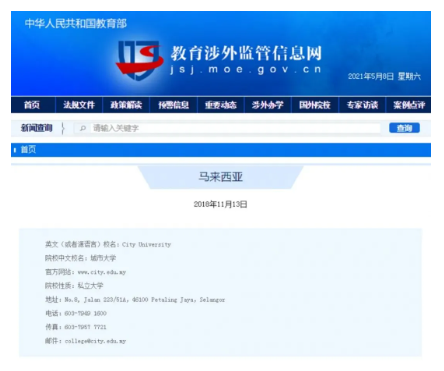Screen dimensions: 444x371
Task: Click the 电话 phone number line
Action: 76,313
